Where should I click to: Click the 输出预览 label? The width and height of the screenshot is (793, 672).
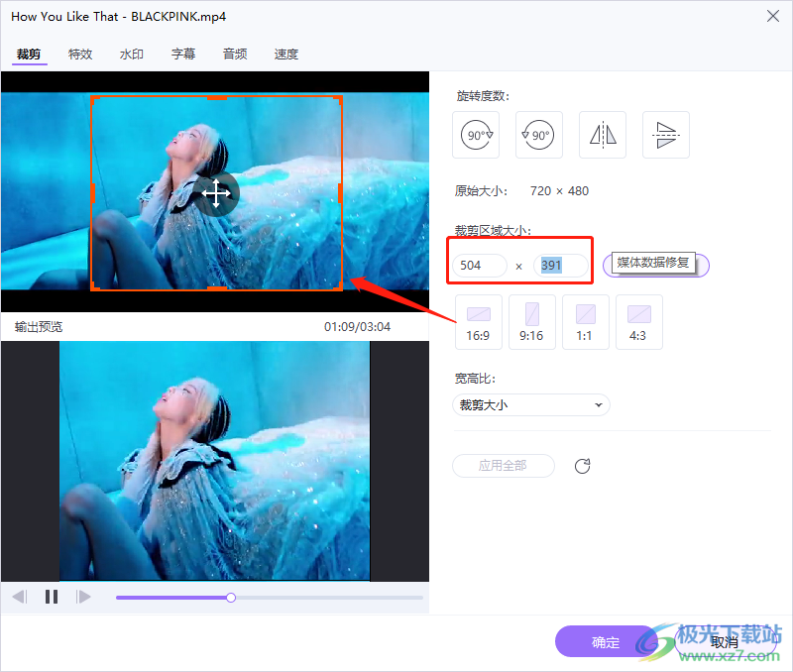pyautogui.click(x=39, y=327)
